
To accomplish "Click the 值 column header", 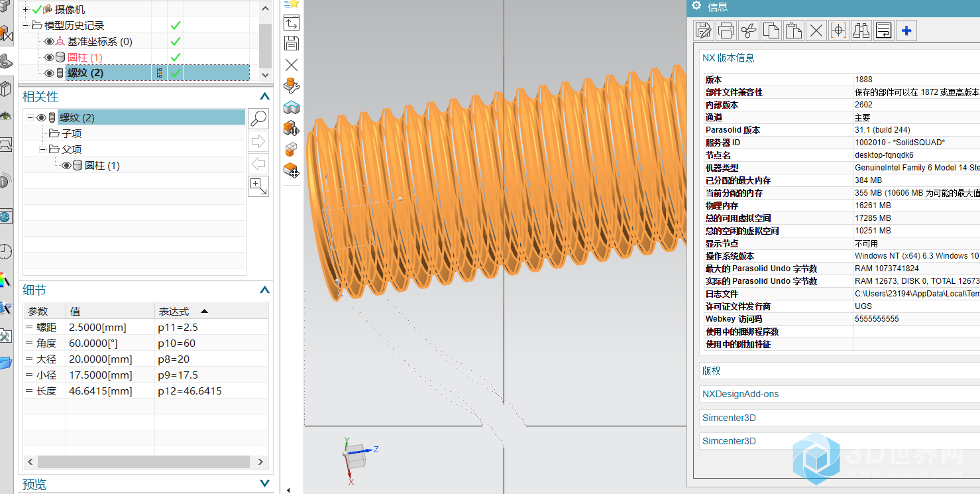I will (110, 311).
